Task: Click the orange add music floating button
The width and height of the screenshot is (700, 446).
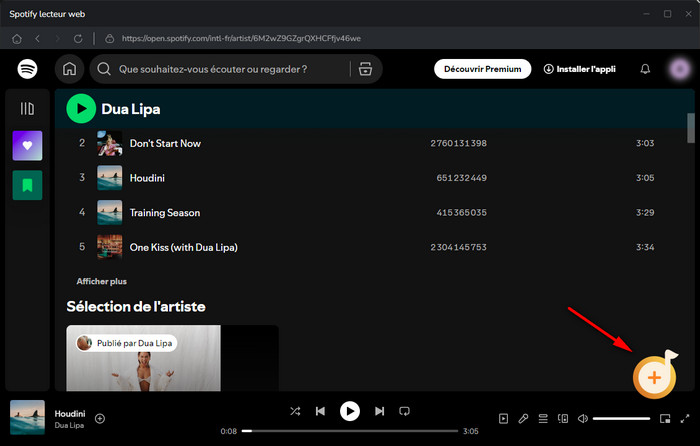Action: [x=653, y=377]
